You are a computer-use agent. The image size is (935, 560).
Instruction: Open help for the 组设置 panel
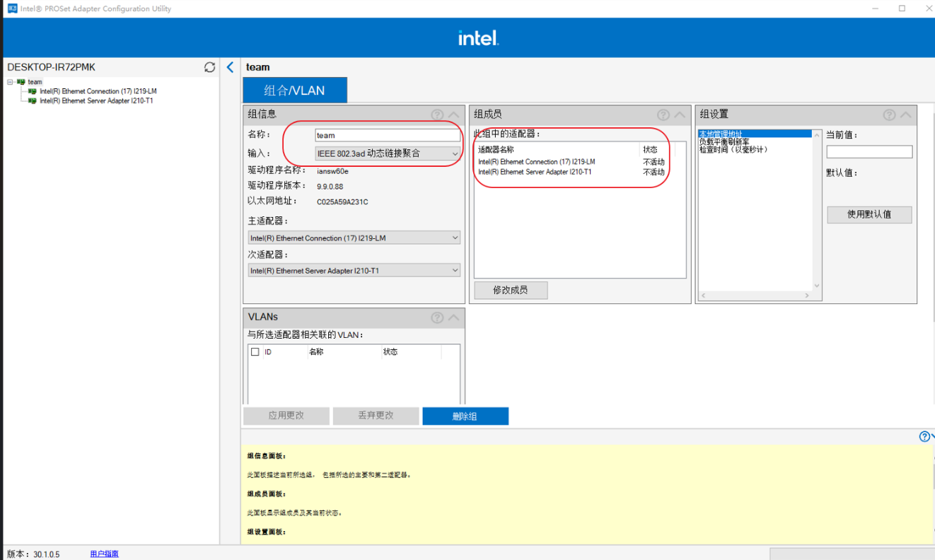click(x=889, y=115)
